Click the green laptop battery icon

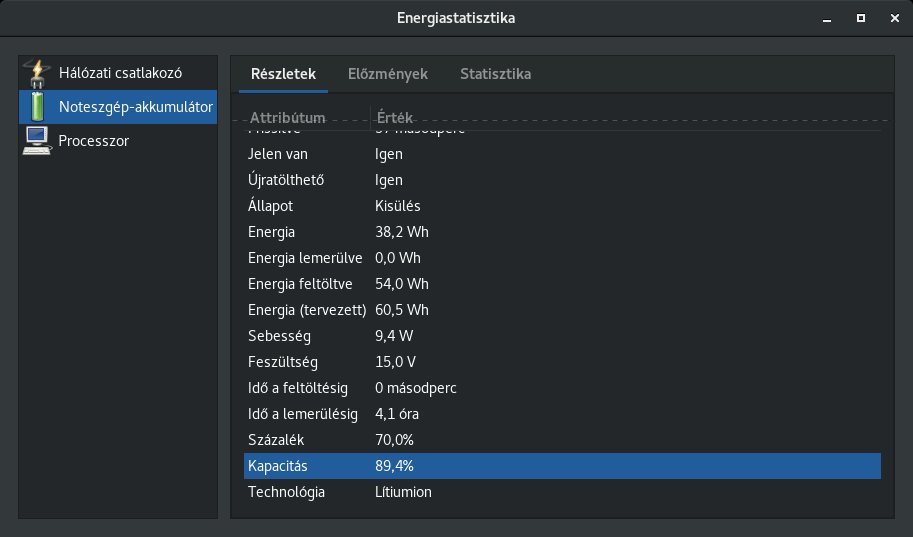36,106
